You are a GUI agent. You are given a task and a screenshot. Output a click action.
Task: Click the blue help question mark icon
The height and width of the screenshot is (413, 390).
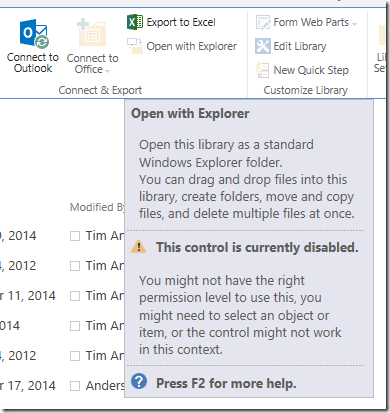point(139,381)
